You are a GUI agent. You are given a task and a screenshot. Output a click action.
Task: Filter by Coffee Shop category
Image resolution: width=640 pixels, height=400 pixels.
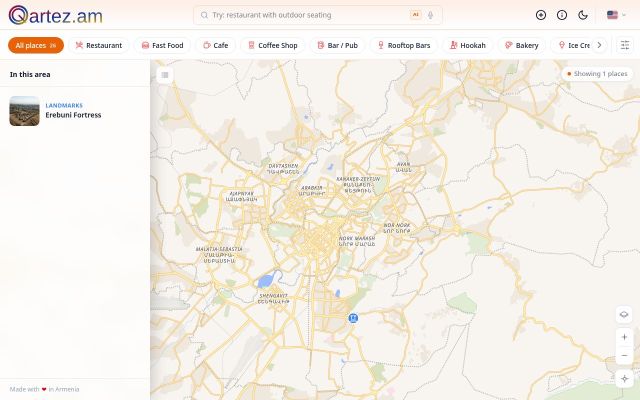click(x=273, y=45)
